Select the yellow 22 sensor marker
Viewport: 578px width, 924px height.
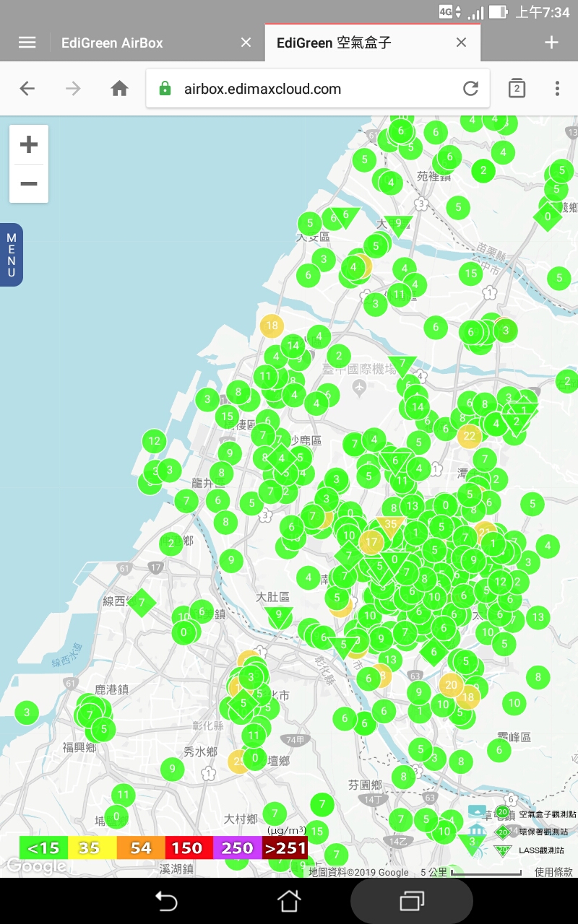[470, 435]
